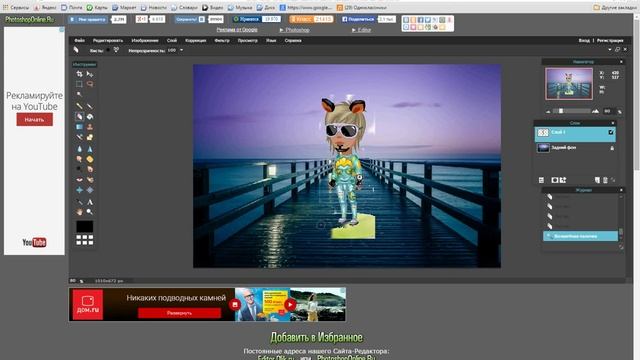Open the Слой menu
The image size is (640, 360).
pos(172,40)
